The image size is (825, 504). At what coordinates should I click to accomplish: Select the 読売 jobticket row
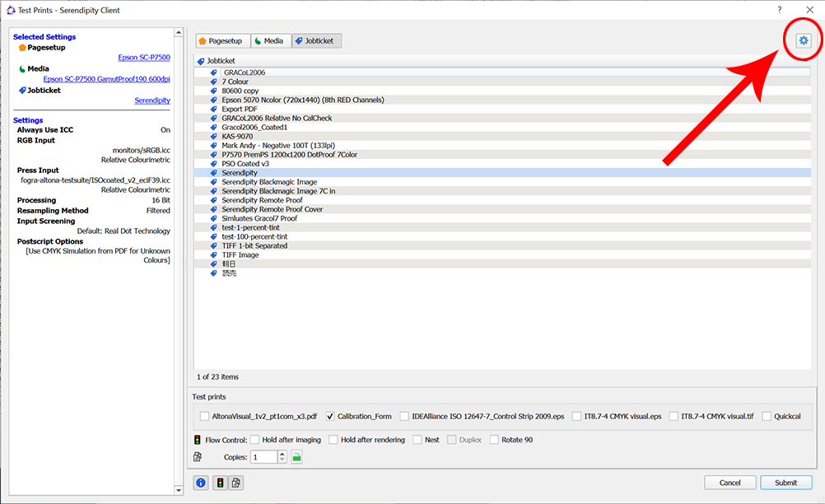(502, 273)
